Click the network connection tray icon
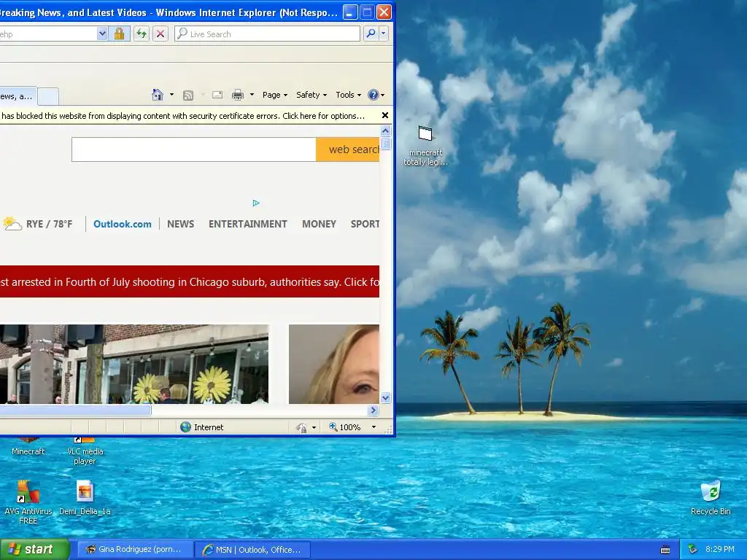Image resolution: width=747 pixels, height=560 pixels. click(x=693, y=550)
